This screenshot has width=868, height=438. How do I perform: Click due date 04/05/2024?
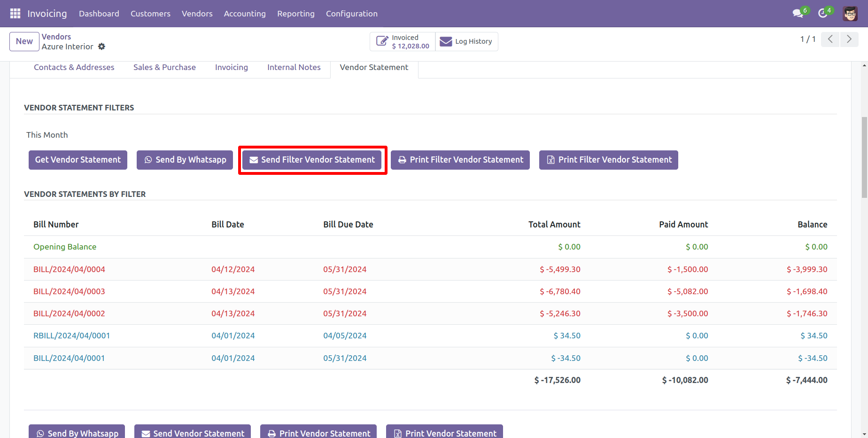(x=345, y=336)
